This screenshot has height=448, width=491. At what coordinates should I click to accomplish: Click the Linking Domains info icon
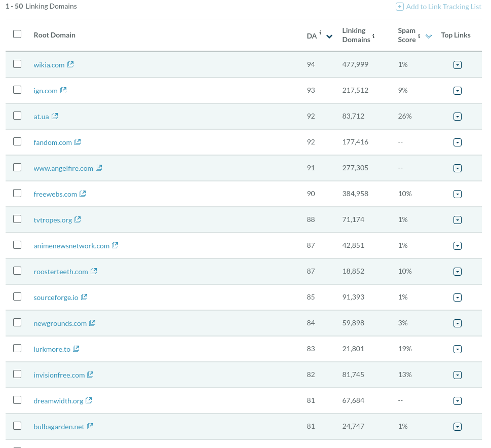point(373,36)
